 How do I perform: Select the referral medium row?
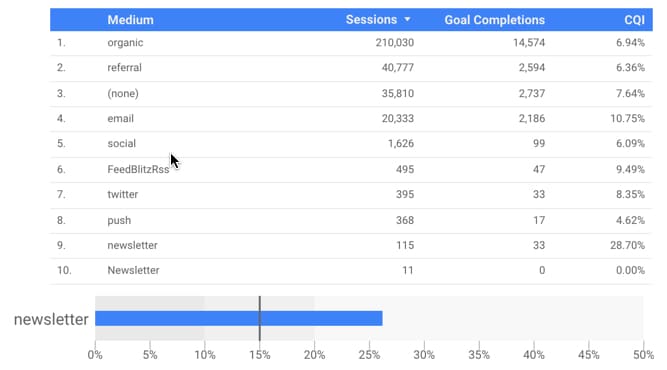351,68
